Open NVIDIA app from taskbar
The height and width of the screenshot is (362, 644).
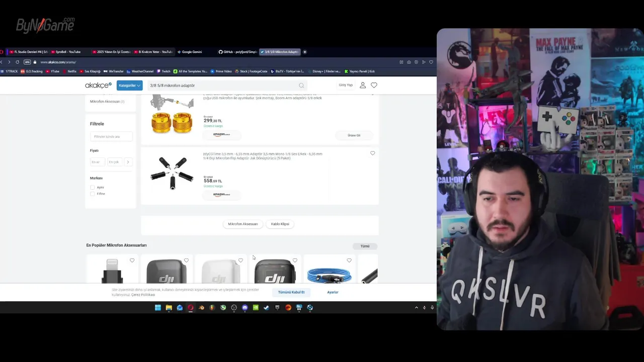click(256, 308)
